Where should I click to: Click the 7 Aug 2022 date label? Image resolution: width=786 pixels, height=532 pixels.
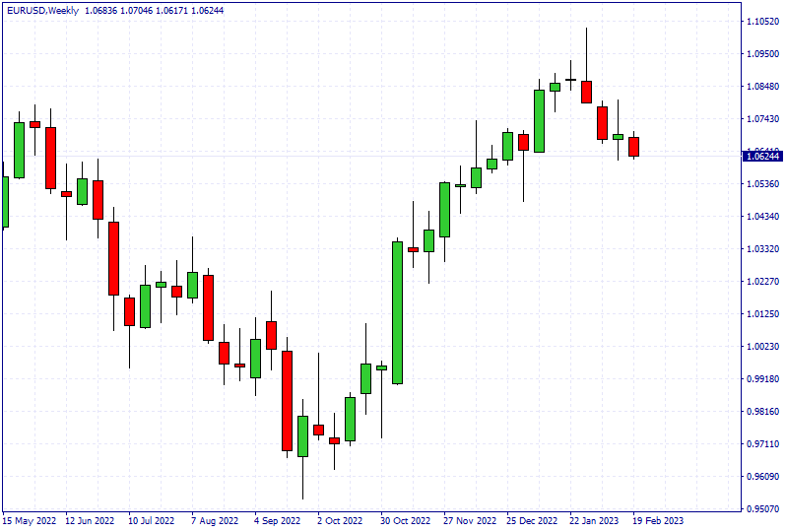coord(215,521)
